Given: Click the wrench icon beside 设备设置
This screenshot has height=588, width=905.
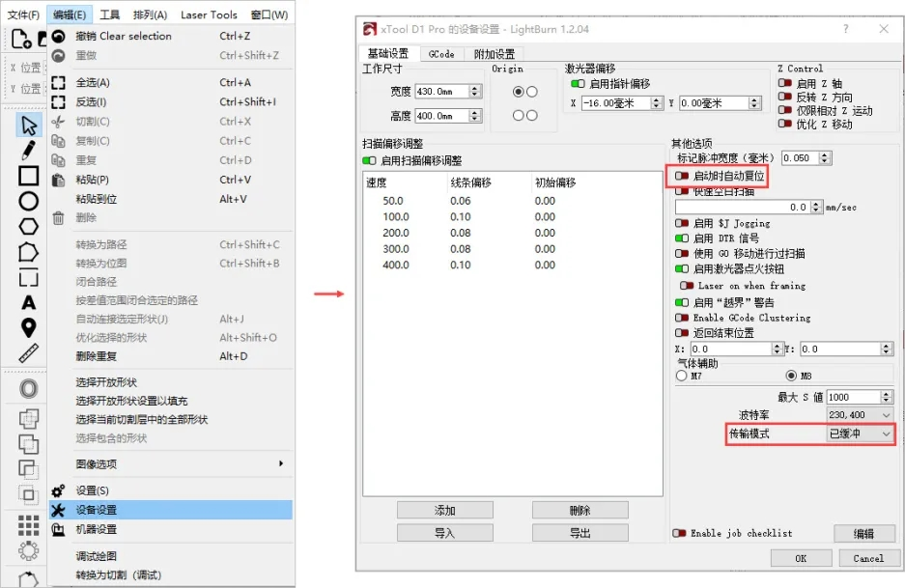Looking at the screenshot, I should tap(58, 510).
